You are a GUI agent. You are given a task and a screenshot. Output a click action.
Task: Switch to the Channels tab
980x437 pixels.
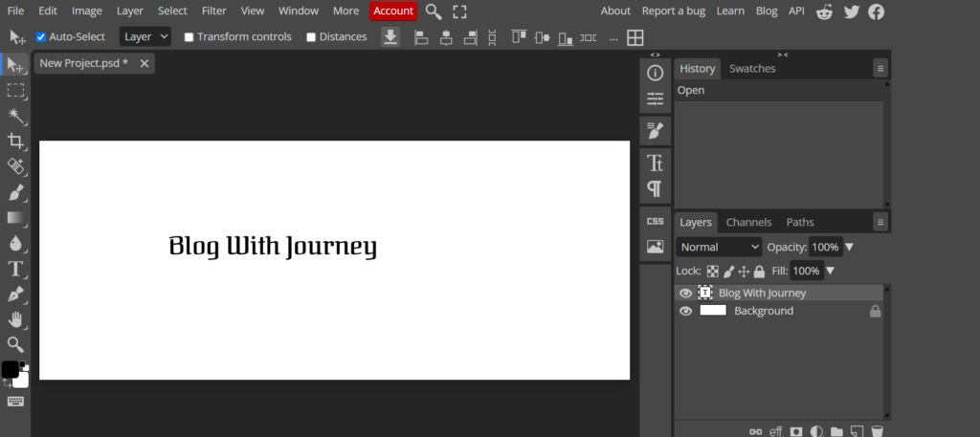(x=748, y=222)
